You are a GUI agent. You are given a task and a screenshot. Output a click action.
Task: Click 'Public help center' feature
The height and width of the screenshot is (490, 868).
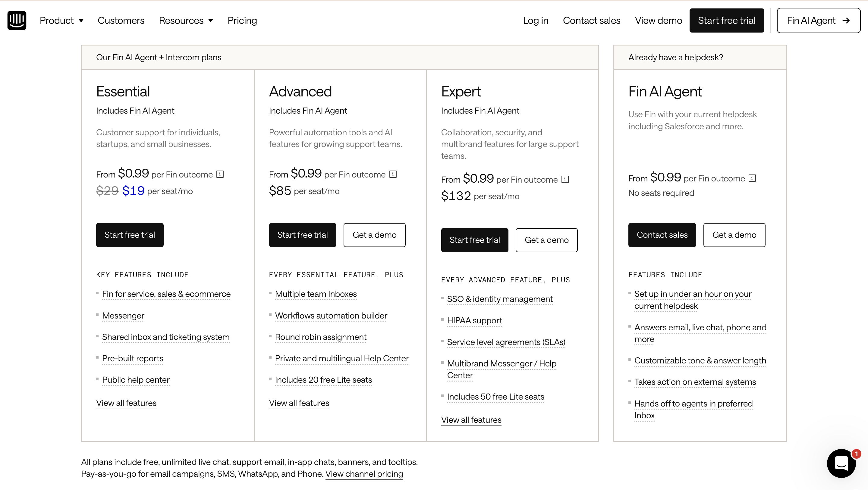tap(136, 380)
